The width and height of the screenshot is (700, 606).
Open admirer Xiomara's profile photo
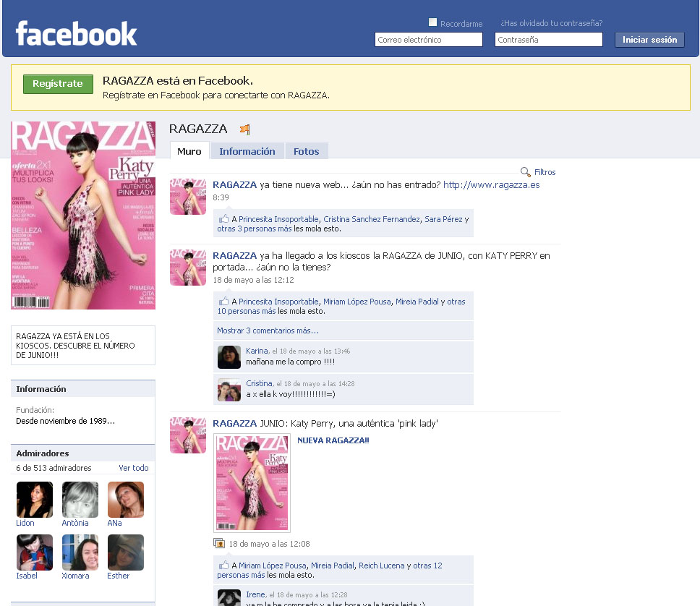(80, 552)
